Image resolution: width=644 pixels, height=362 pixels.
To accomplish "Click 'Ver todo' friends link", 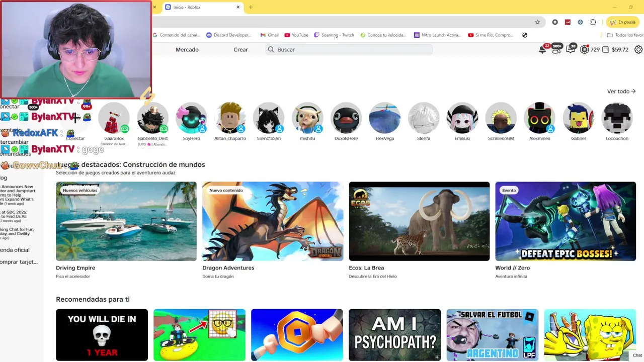I will click(x=621, y=92).
